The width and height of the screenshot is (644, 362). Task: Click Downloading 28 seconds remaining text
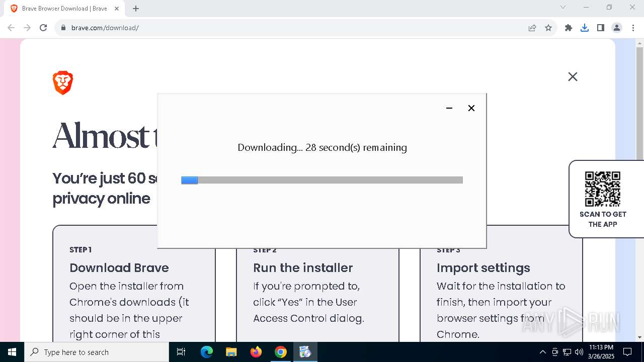[322, 147]
